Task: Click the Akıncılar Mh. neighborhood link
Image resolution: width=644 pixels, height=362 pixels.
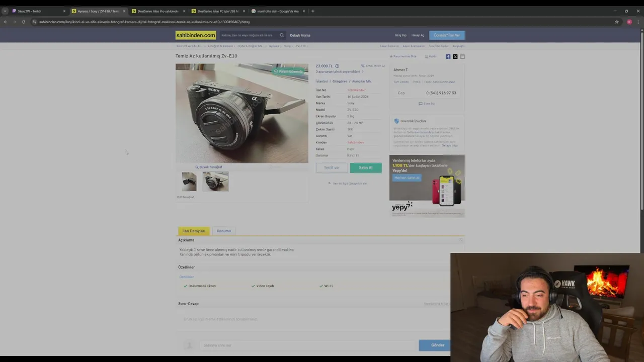Action: 361,81
